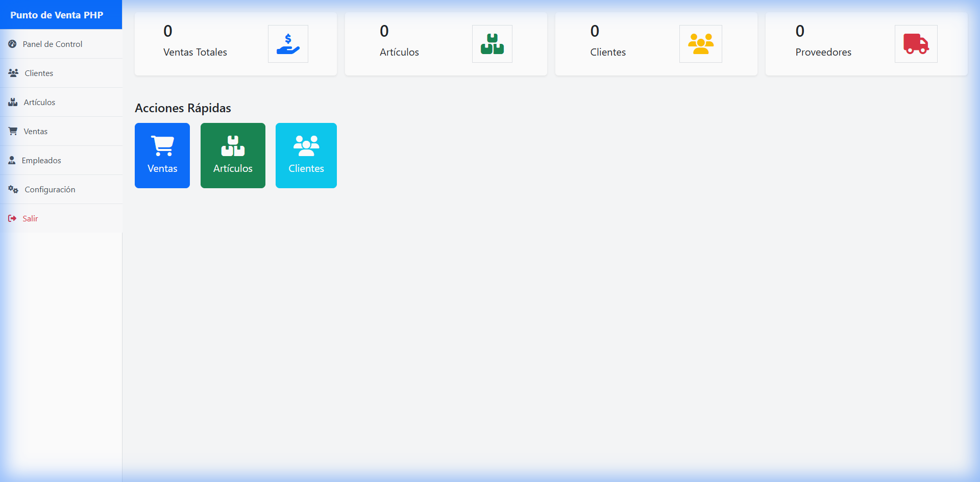Select the dashboard speedometer icon beside Panel de Control
The width and height of the screenshot is (980, 482).
tap(12, 44)
